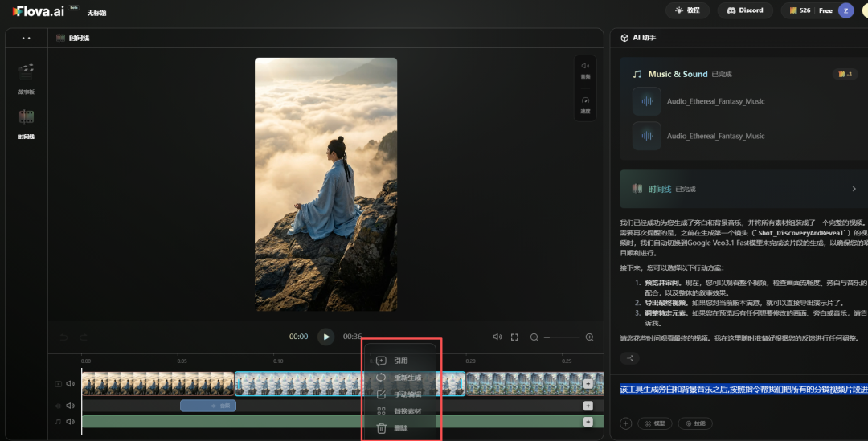Click the zoom in magnifier on the timeline
Image resolution: width=868 pixels, height=441 pixels.
pyautogui.click(x=589, y=337)
